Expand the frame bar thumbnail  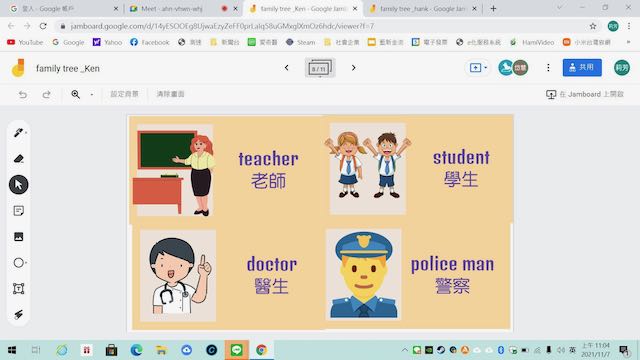(x=320, y=68)
